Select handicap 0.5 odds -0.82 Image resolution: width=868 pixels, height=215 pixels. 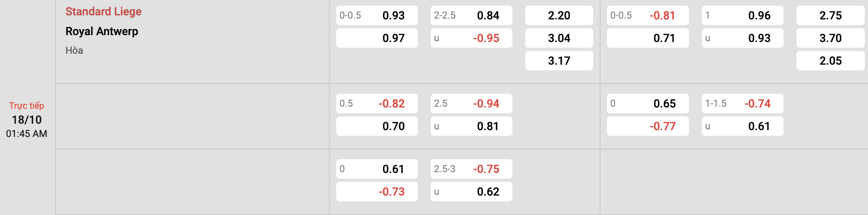[x=377, y=103]
